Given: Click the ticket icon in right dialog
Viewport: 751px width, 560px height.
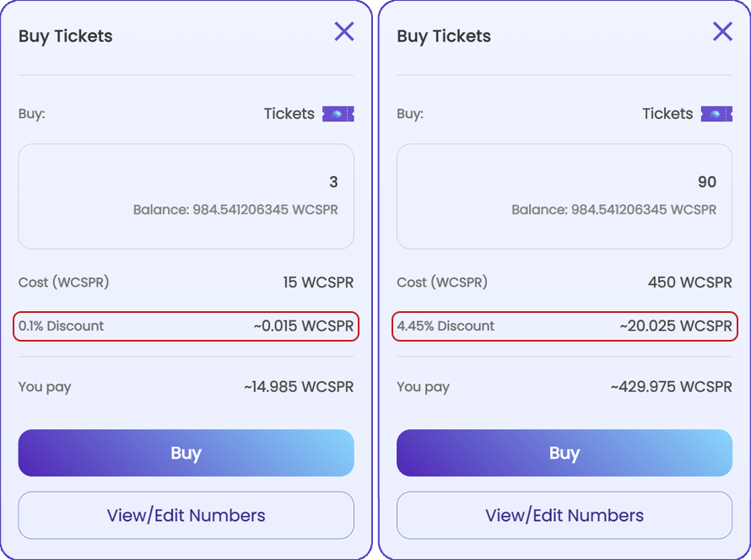Looking at the screenshot, I should [x=716, y=114].
